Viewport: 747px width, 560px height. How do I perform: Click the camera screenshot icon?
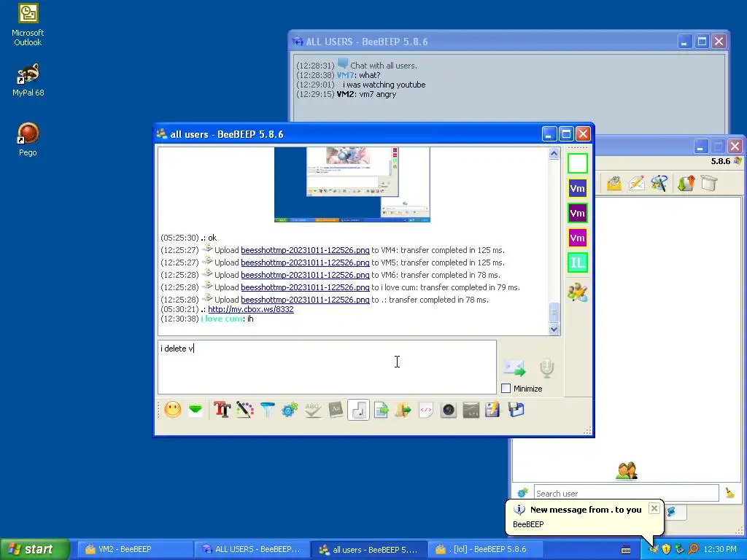449,410
